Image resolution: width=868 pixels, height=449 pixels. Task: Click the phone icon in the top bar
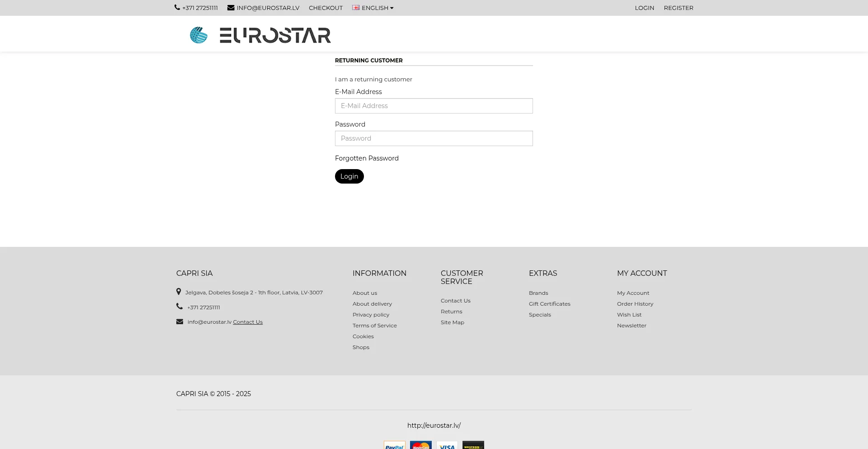pos(177,7)
